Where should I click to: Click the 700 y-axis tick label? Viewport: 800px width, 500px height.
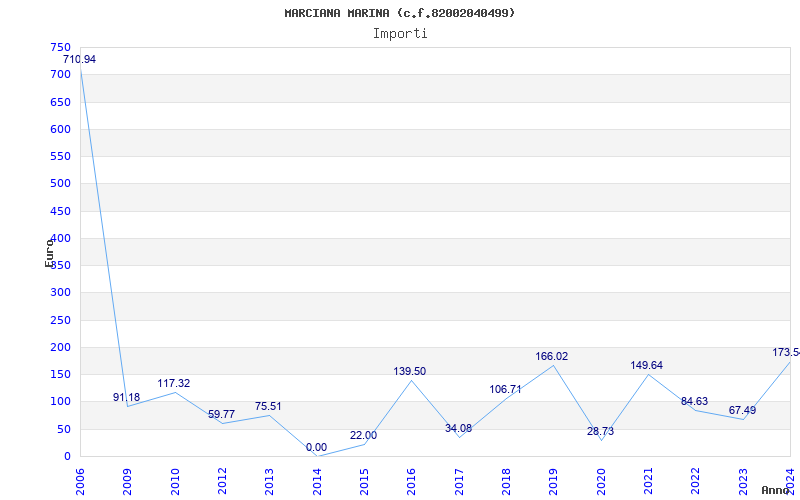[x=61, y=74]
